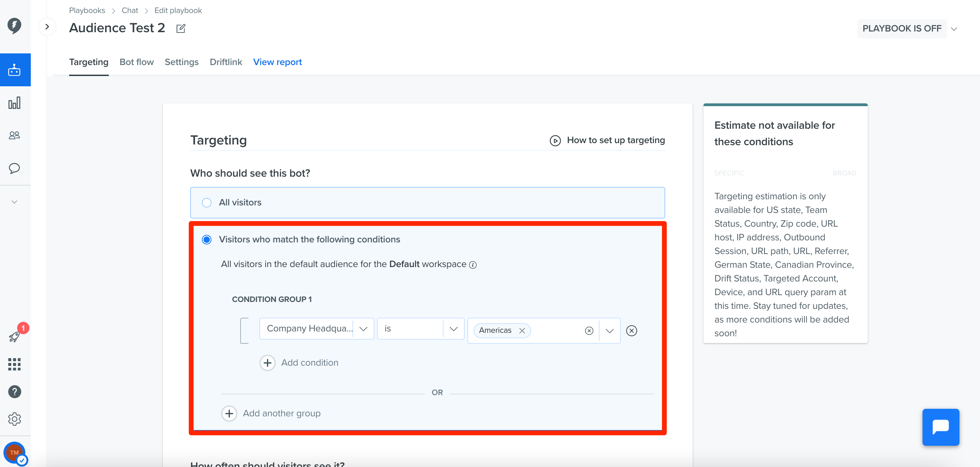Open the reports bar chart icon
The image size is (980, 467).
click(14, 103)
